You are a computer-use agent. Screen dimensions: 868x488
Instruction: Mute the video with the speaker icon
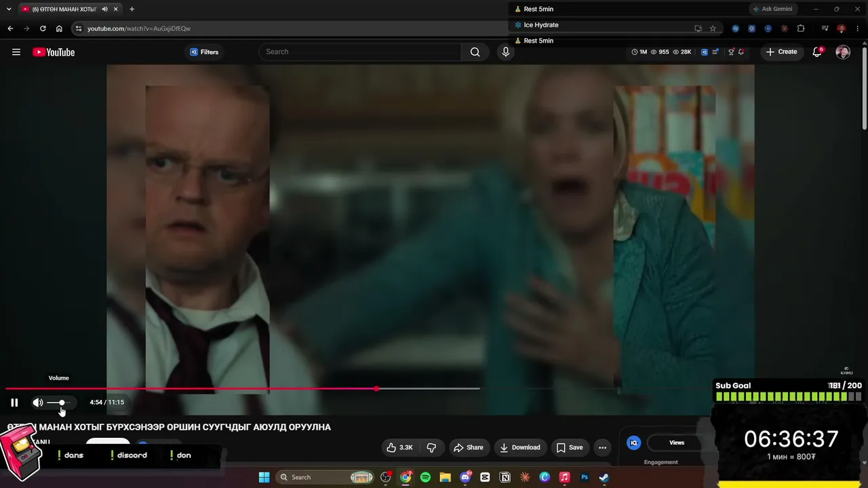(38, 403)
